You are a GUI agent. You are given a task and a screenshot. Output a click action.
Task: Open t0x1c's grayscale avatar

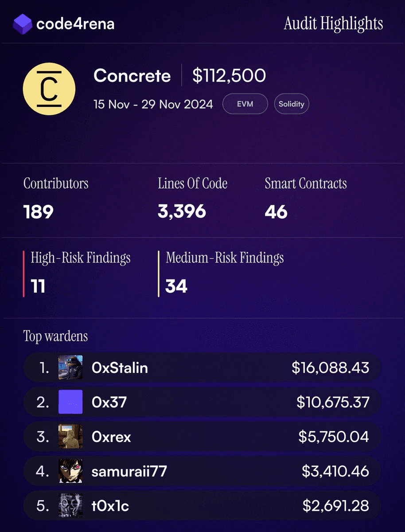click(70, 505)
